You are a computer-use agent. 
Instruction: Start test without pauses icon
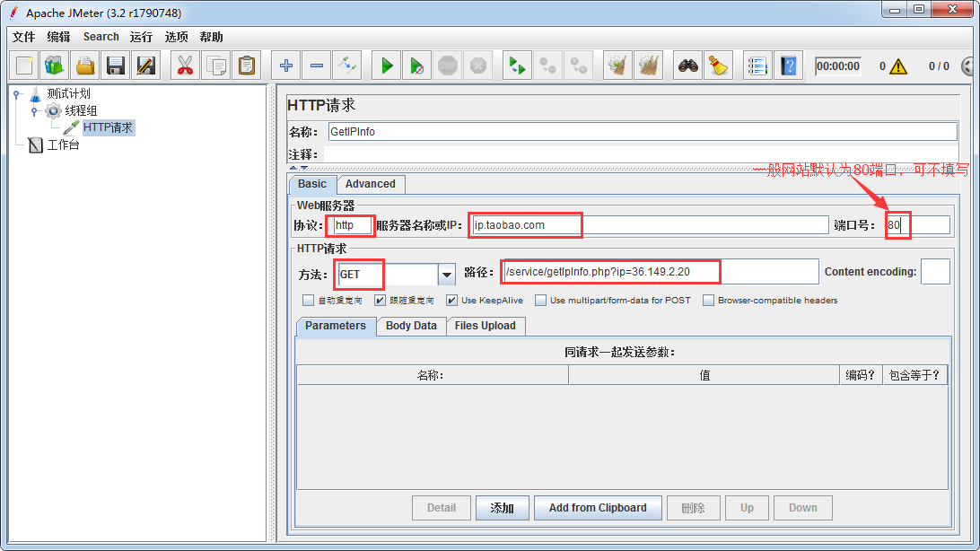point(417,66)
